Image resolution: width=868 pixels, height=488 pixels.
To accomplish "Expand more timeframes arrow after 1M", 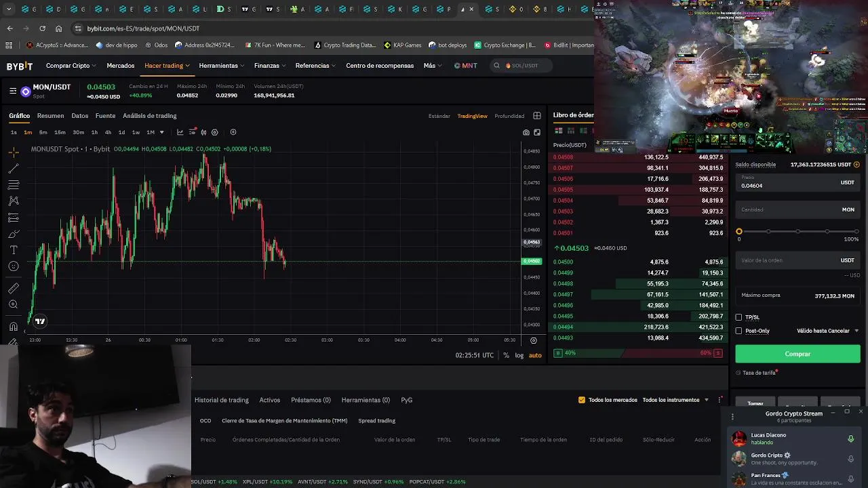I will [x=161, y=132].
